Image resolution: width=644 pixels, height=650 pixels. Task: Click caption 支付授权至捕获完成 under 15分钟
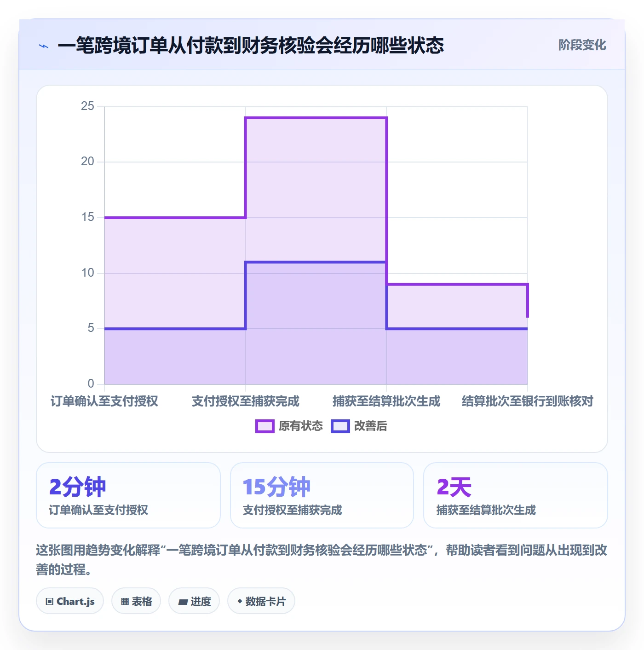[292, 510]
